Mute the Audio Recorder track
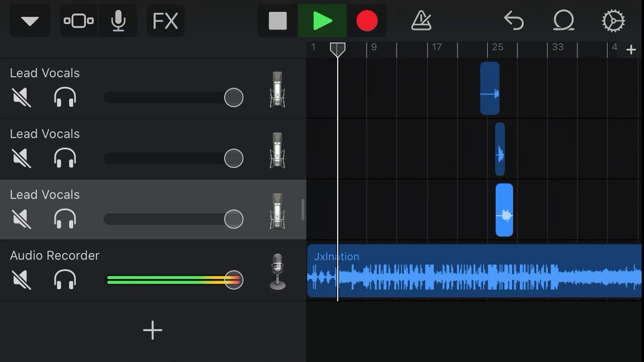The image size is (644, 362). click(x=22, y=280)
